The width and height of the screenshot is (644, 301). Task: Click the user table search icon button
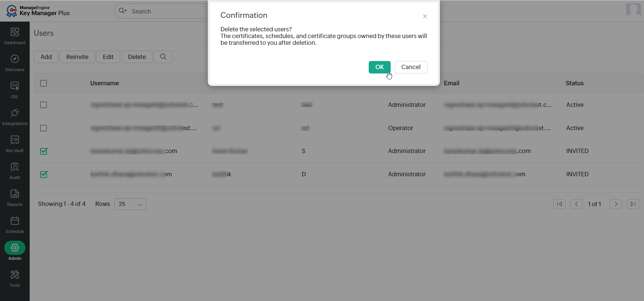[x=163, y=57]
